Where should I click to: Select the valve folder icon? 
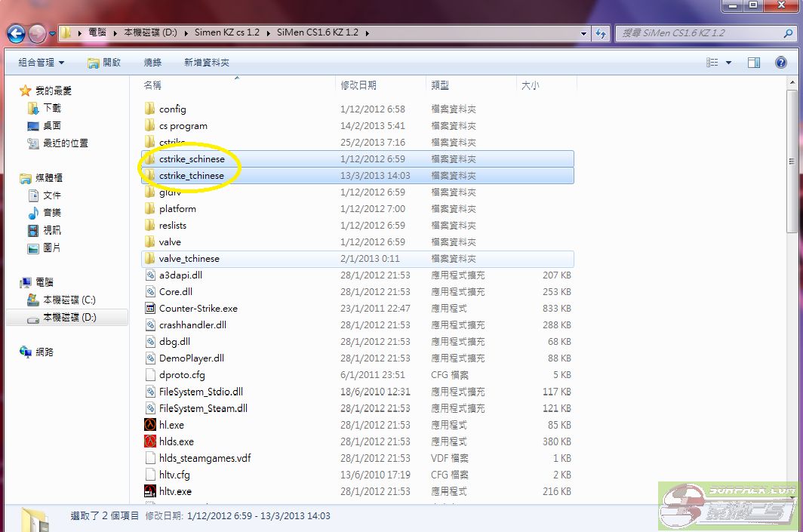pyautogui.click(x=149, y=241)
